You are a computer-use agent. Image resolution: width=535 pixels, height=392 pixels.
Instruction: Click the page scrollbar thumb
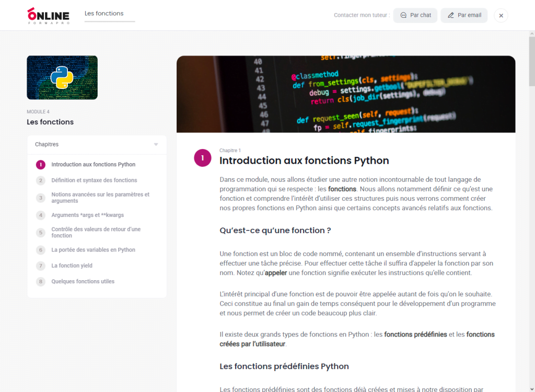532,62
